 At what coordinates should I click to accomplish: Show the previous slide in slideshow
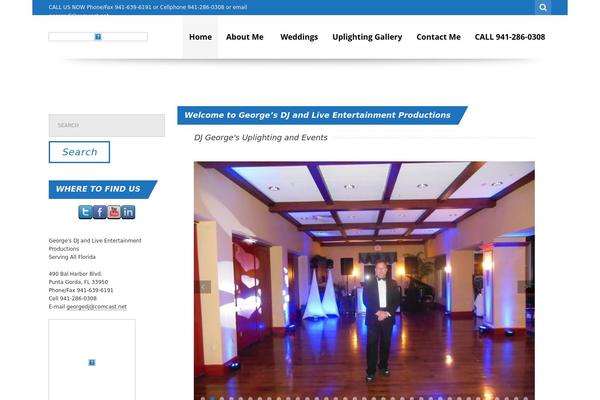[x=204, y=287]
